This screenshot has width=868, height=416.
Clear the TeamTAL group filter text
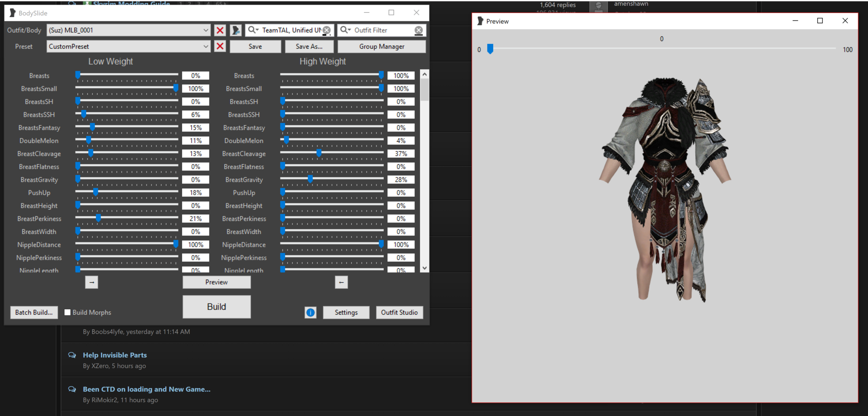326,30
